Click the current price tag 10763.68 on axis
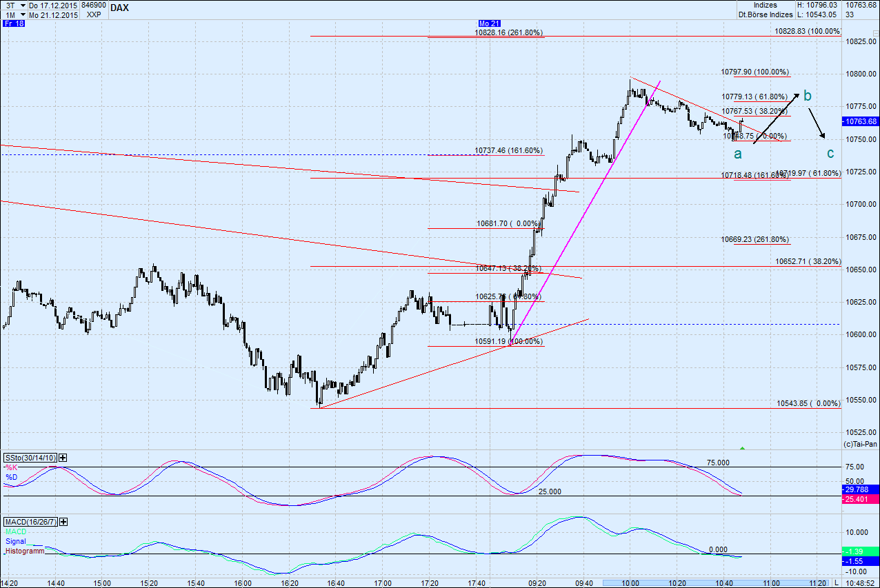The width and height of the screenshot is (880, 588). click(x=861, y=121)
